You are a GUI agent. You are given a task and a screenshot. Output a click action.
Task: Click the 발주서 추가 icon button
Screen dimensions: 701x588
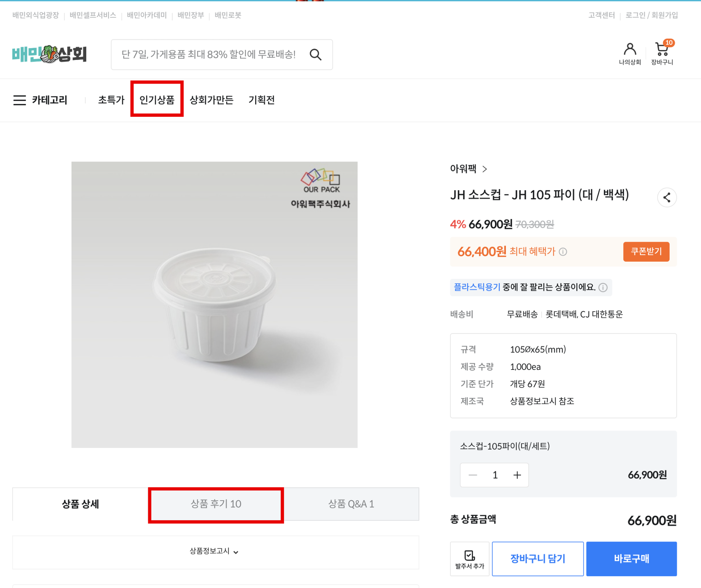pyautogui.click(x=470, y=559)
